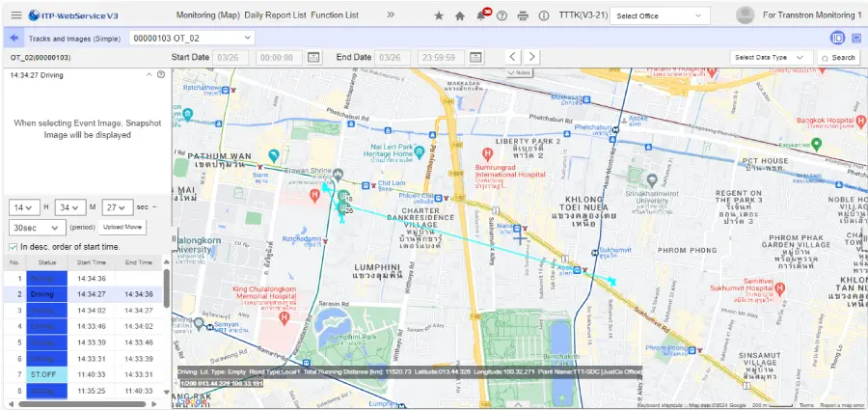
Task: Open the Start Date calendar picker
Action: click(x=313, y=57)
